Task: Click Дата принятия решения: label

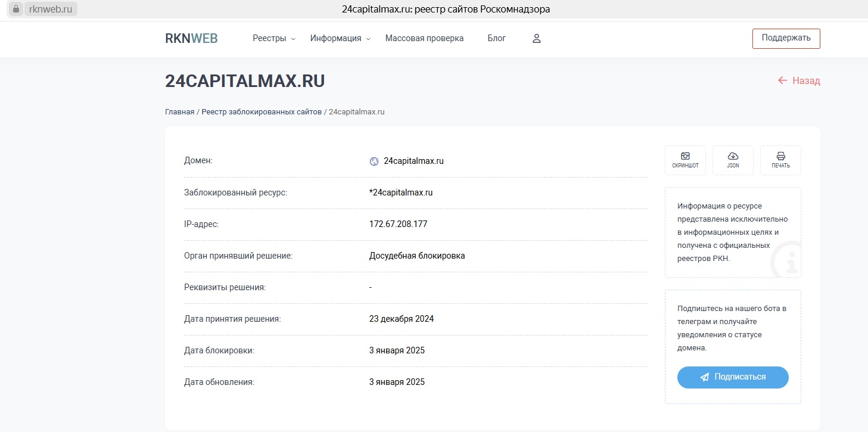Action: [x=232, y=319]
